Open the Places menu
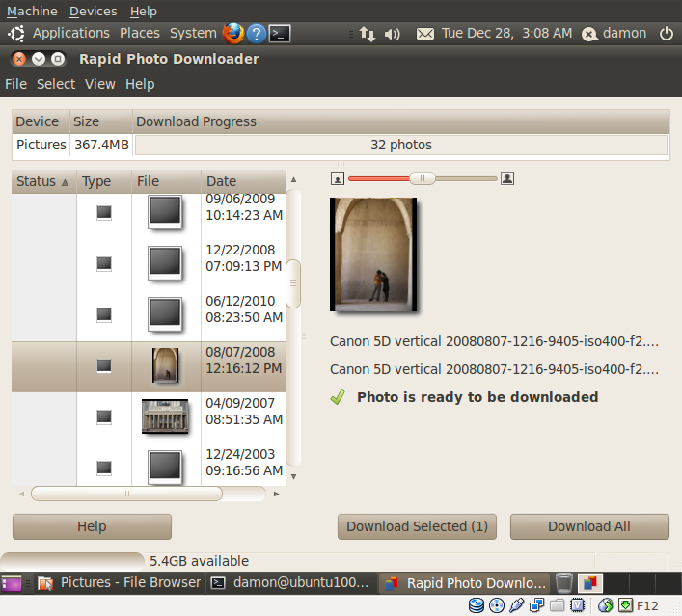The image size is (682, 616). (x=140, y=33)
